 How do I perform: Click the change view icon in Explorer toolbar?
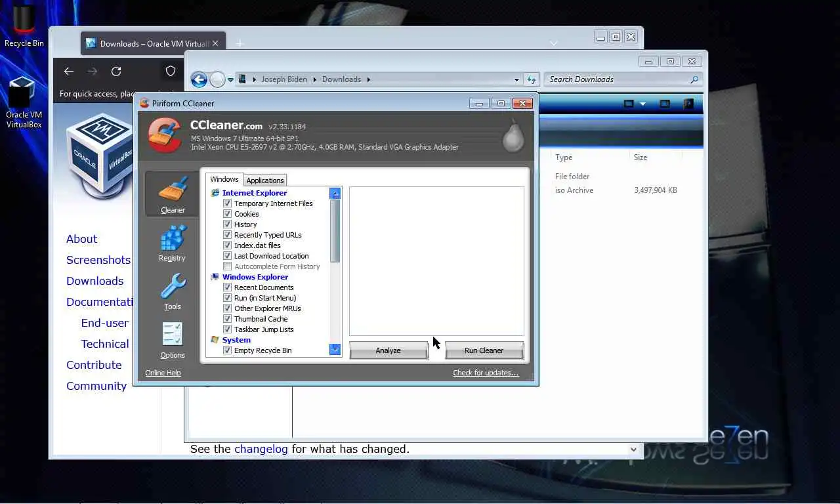point(629,104)
